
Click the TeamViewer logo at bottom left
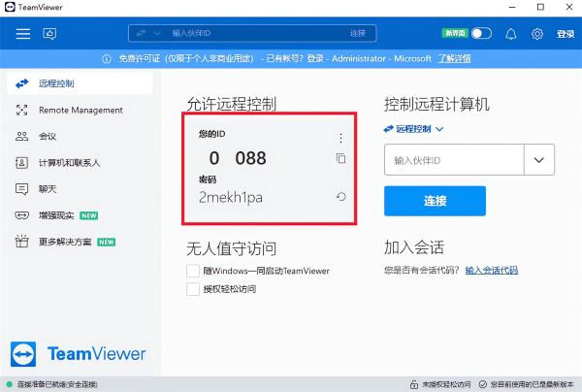(x=78, y=354)
